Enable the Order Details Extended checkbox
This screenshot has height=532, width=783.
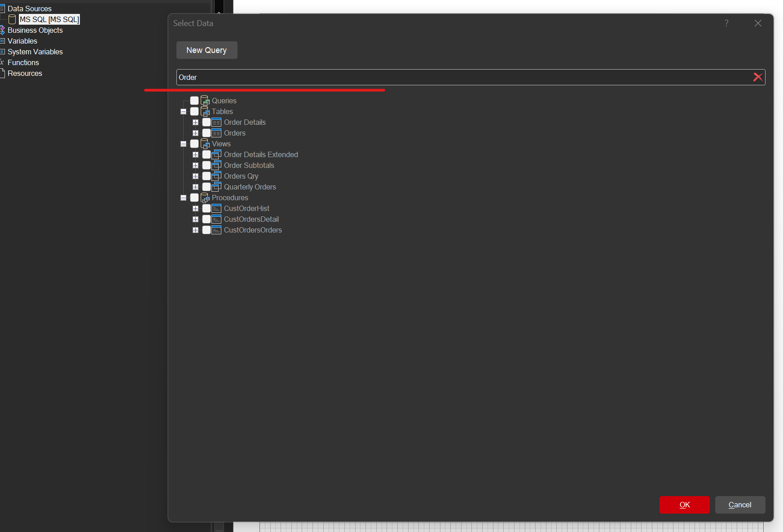(x=207, y=154)
